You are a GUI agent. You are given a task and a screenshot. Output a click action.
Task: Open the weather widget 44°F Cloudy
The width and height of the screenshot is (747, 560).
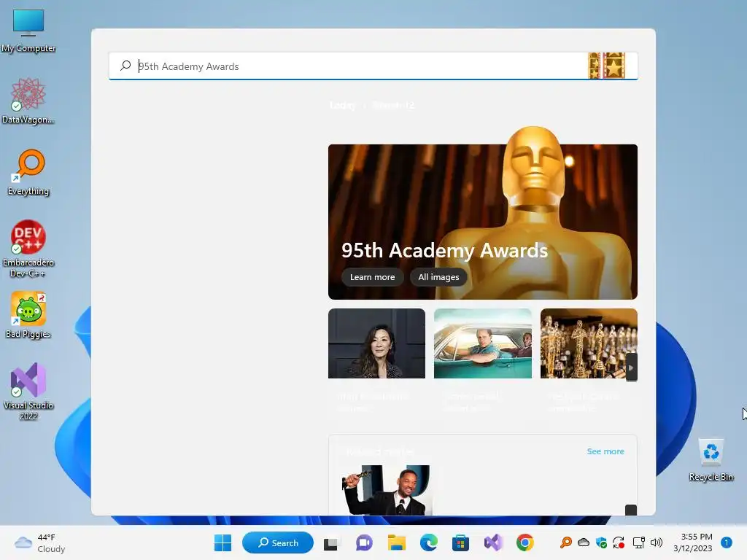click(x=40, y=542)
